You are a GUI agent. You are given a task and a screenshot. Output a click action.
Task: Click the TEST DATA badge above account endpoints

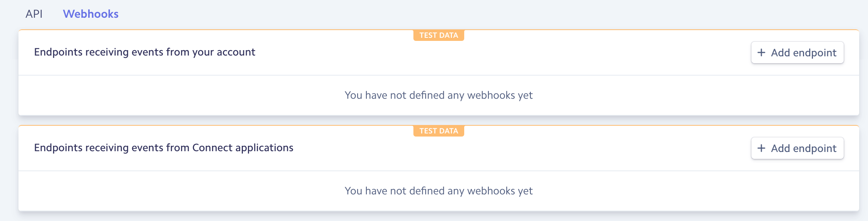438,35
